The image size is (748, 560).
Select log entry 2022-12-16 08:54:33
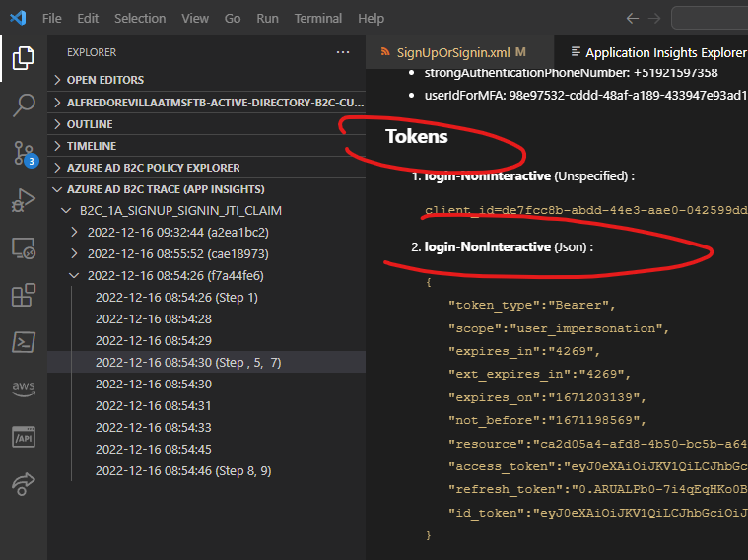[207, 428]
